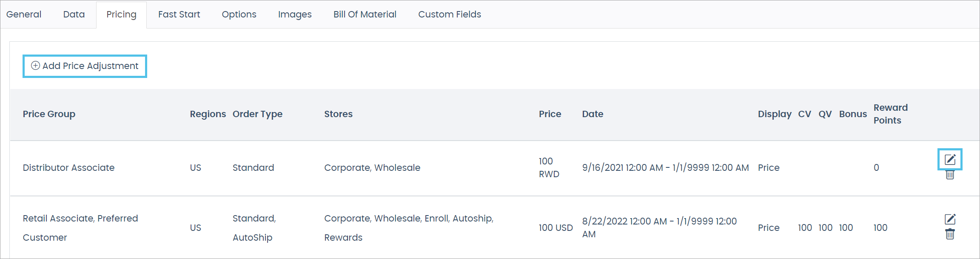Image resolution: width=980 pixels, height=259 pixels.
Task: Click the Date column header
Action: tap(593, 114)
